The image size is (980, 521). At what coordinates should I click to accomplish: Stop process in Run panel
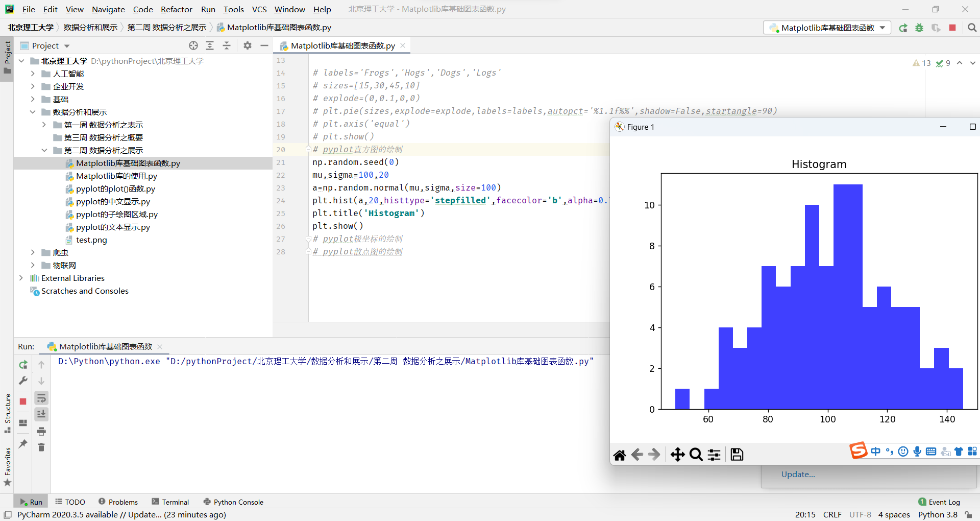point(23,401)
